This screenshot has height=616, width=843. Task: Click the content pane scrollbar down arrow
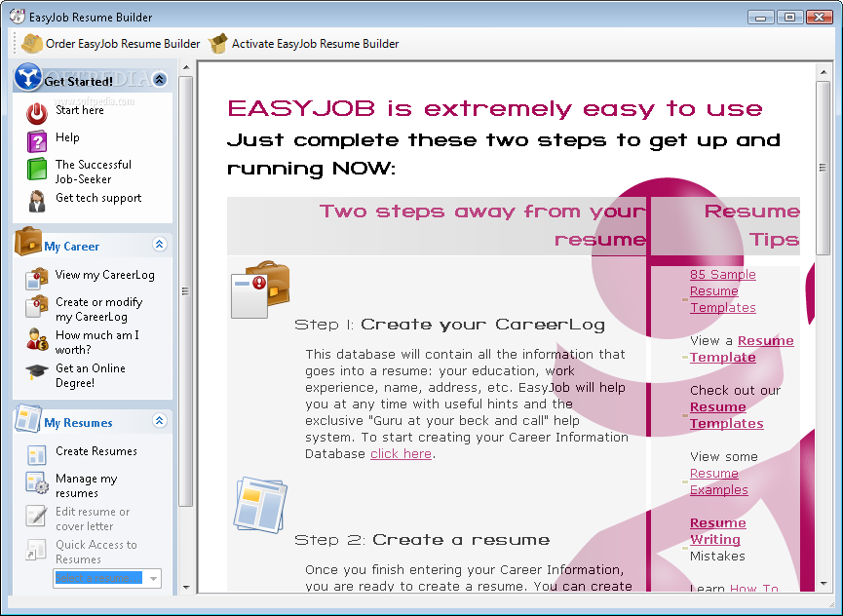point(824,584)
